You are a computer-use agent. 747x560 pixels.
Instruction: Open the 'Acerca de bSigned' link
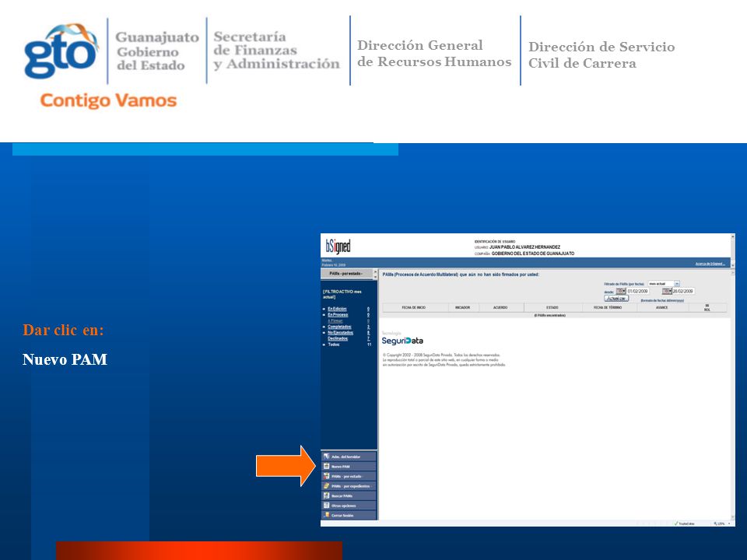(x=710, y=264)
